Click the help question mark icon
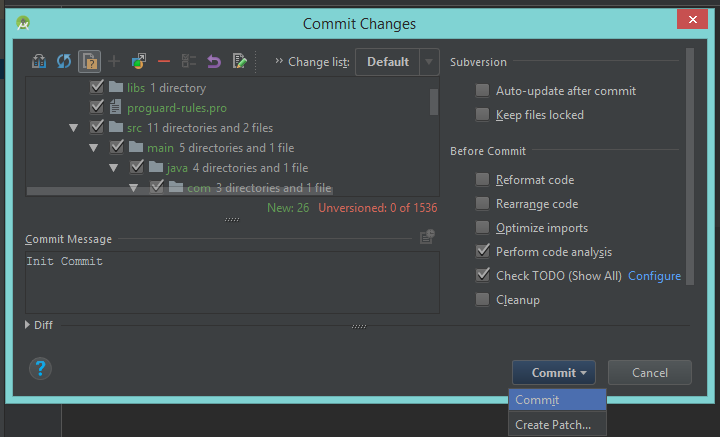720x437 pixels. coord(41,370)
